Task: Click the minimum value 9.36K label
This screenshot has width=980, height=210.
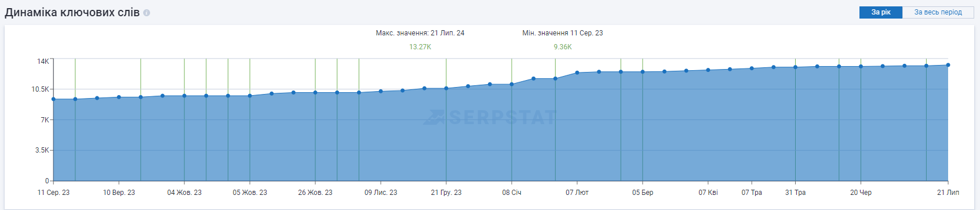Action: [x=563, y=47]
